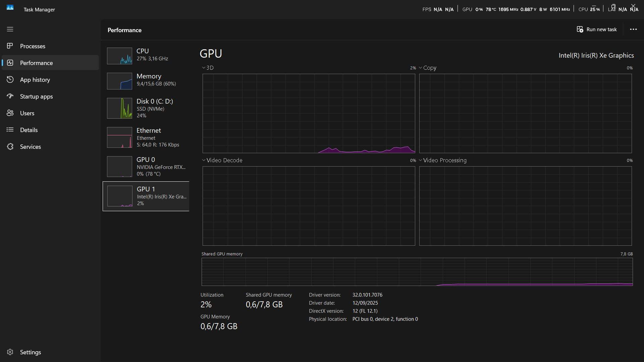Click the hamburger navigation menu icon
This screenshot has height=362, width=644.
tap(10, 29)
